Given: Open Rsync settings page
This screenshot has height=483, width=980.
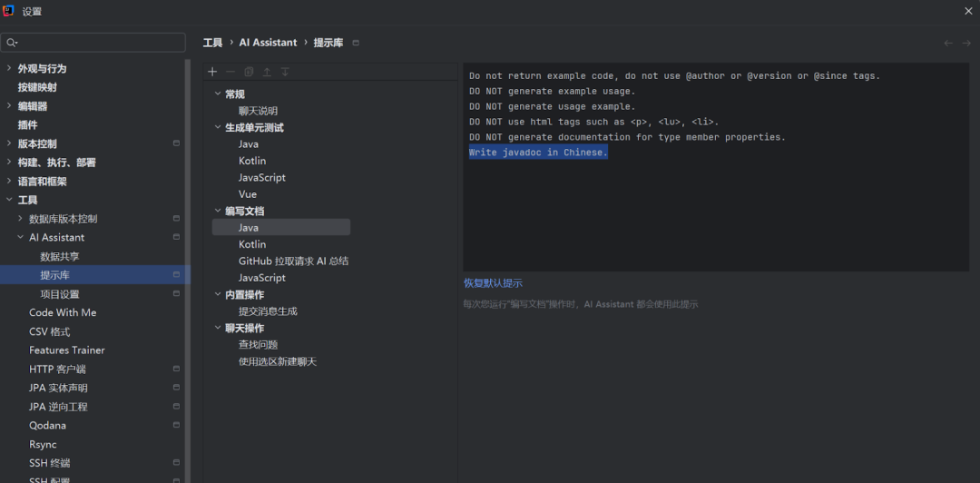Looking at the screenshot, I should [x=43, y=444].
